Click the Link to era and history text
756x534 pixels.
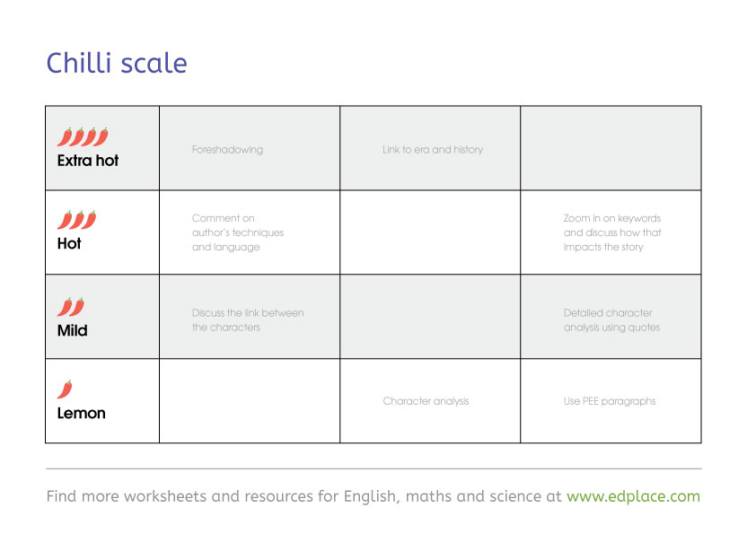point(433,150)
